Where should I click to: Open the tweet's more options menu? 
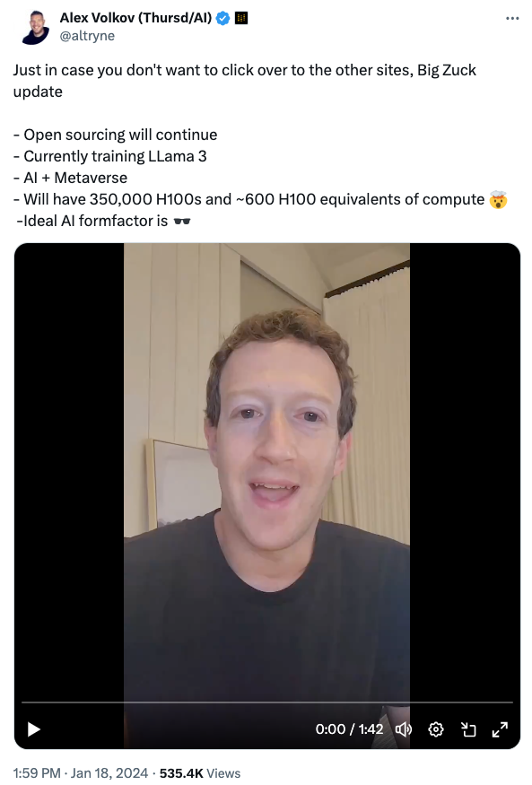512,18
